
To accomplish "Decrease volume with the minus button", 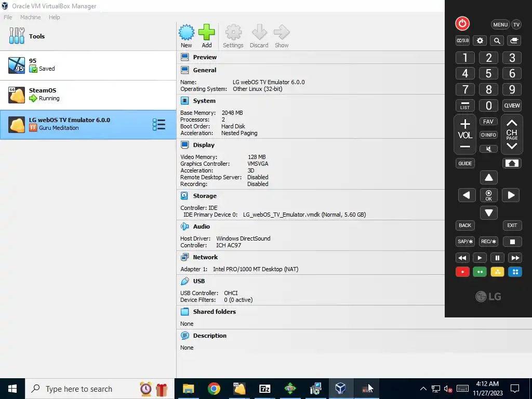I will pyautogui.click(x=465, y=147).
